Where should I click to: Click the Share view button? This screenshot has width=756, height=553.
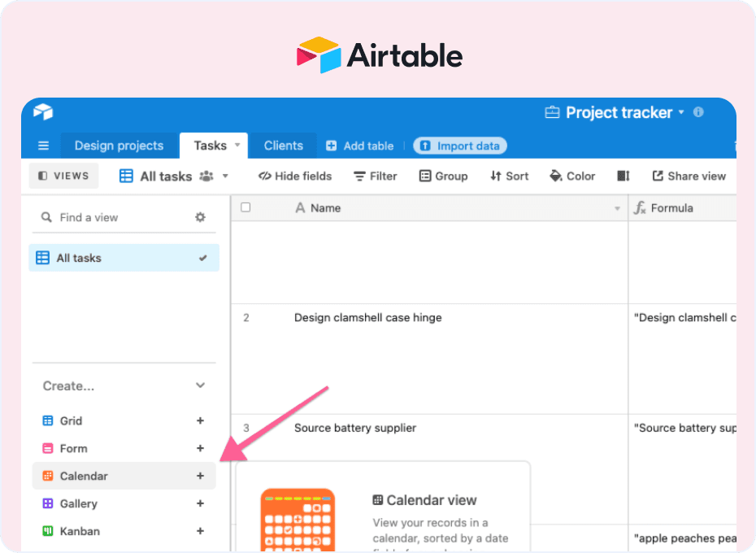[689, 176]
